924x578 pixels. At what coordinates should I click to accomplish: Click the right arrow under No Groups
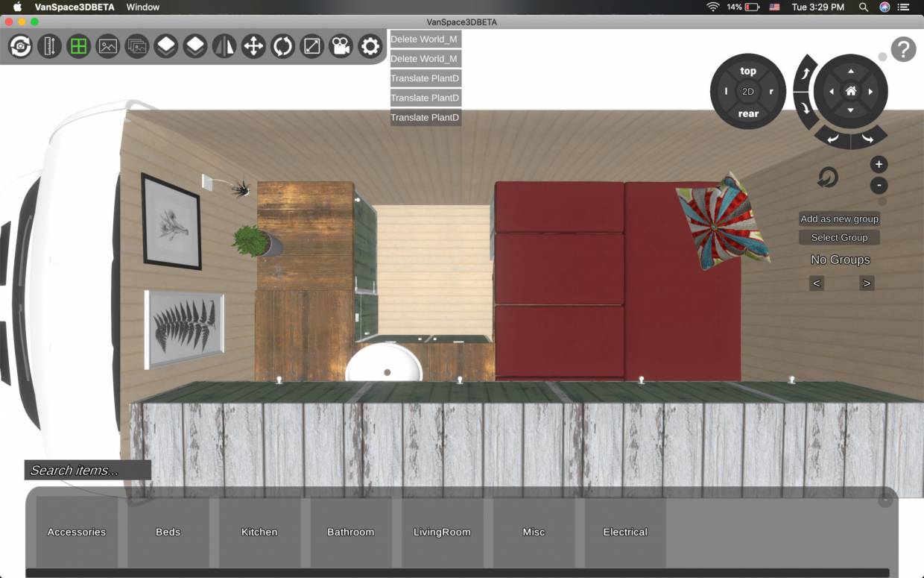[866, 283]
